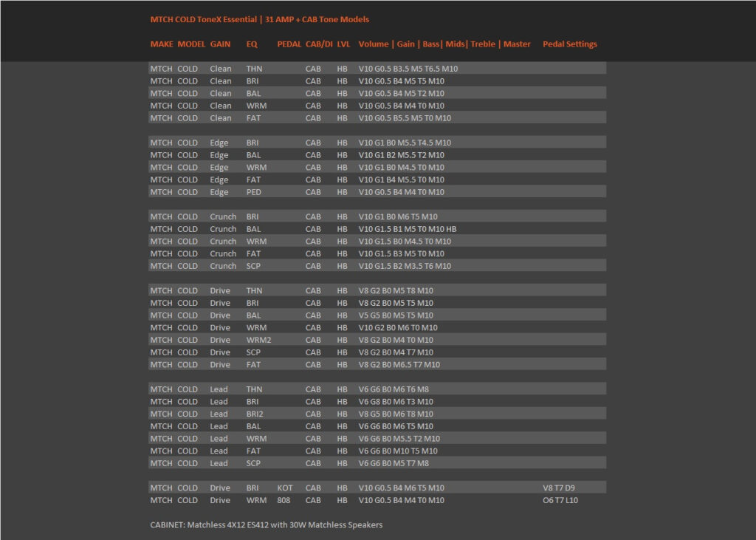
Task: Click 'Crunch' in the Crunch BAL row
Action: coord(223,229)
